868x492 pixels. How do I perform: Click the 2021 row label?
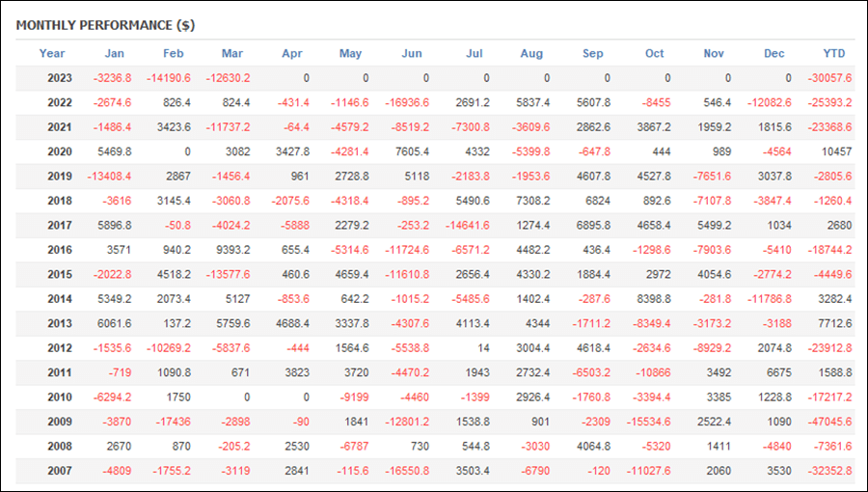(x=60, y=127)
